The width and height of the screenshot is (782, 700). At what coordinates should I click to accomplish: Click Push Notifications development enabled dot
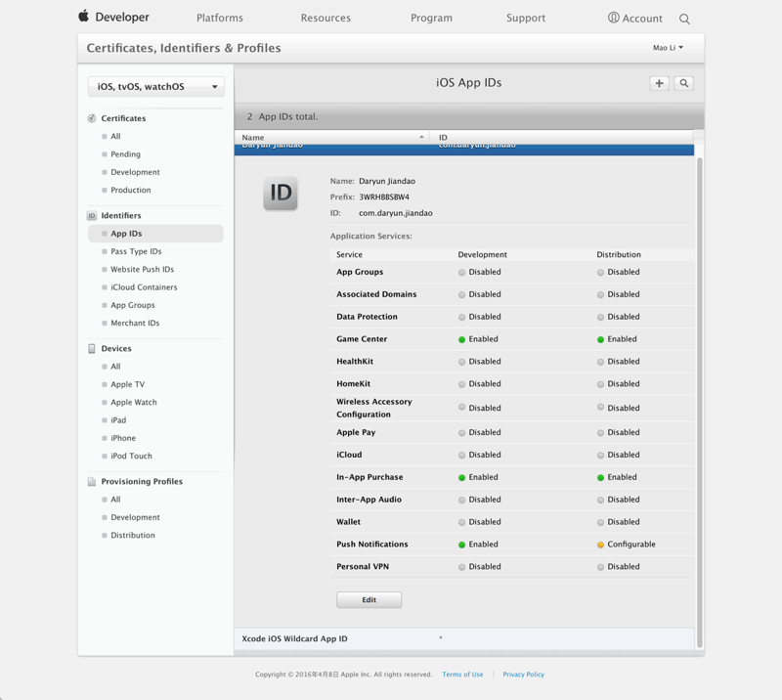tap(461, 545)
